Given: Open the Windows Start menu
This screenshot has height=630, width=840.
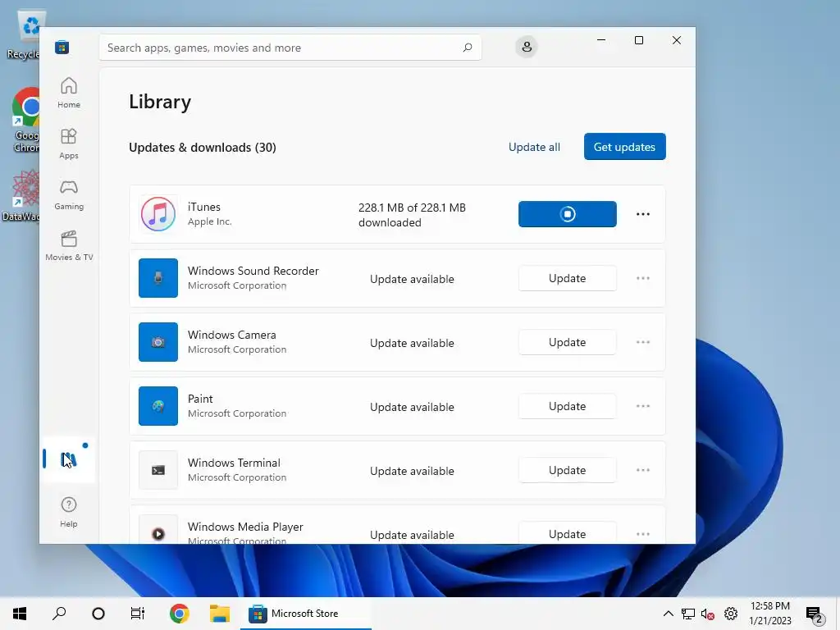Looking at the screenshot, I should [x=20, y=614].
